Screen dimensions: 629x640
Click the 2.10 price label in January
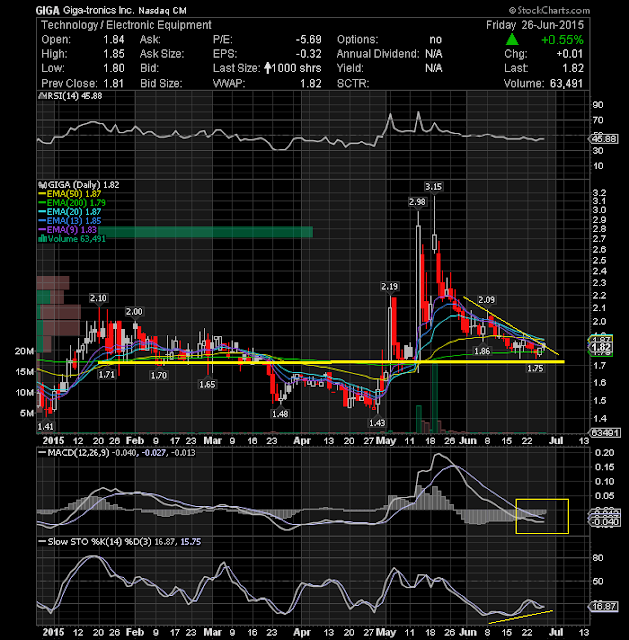(x=98, y=298)
